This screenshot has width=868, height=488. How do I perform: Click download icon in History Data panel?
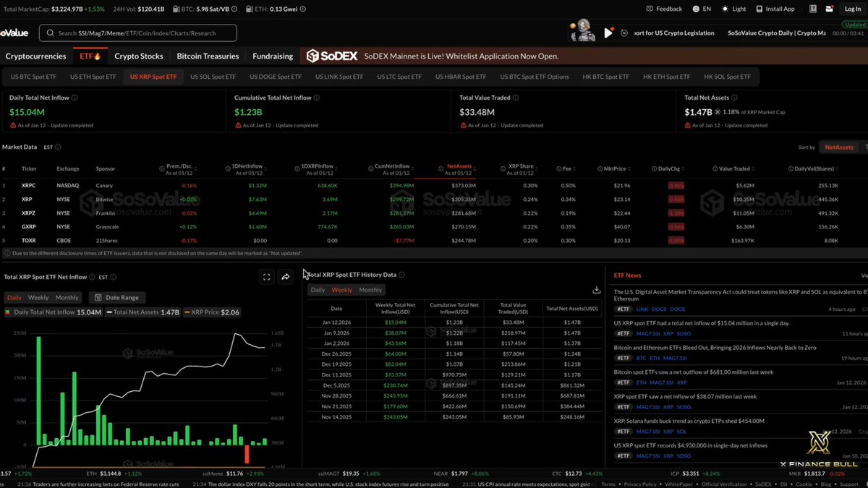click(x=596, y=290)
